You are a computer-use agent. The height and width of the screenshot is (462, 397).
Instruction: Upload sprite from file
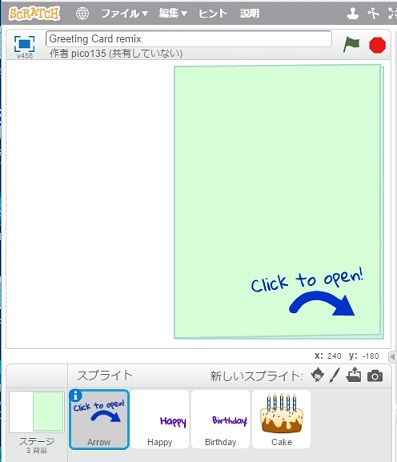(353, 375)
